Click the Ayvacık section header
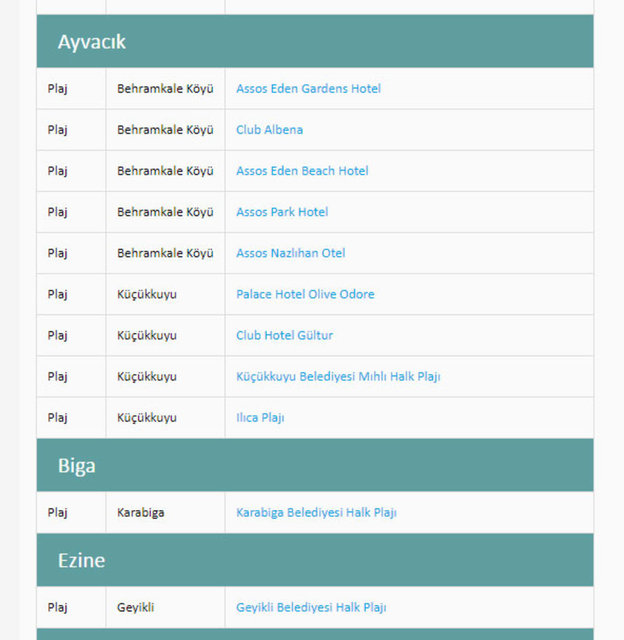624x640 pixels. (x=92, y=42)
